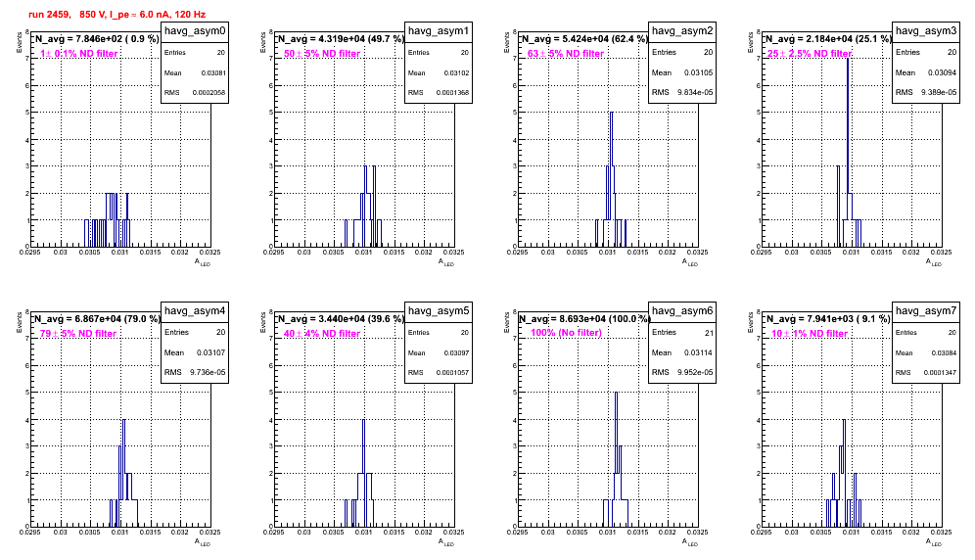
Task: Click RMS 0.0001347 in havg_asym7 stats
Action: coord(926,373)
